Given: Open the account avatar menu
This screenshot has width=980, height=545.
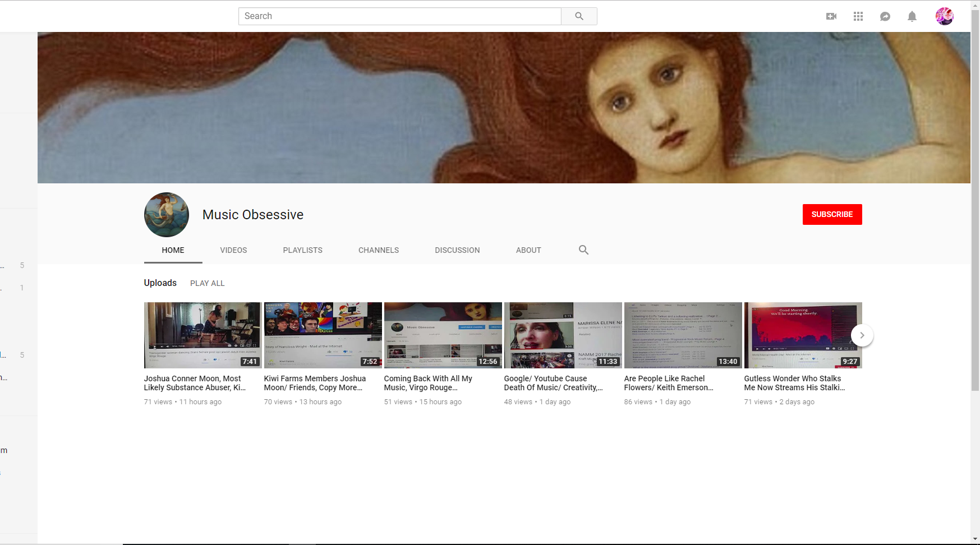Looking at the screenshot, I should tap(945, 16).
